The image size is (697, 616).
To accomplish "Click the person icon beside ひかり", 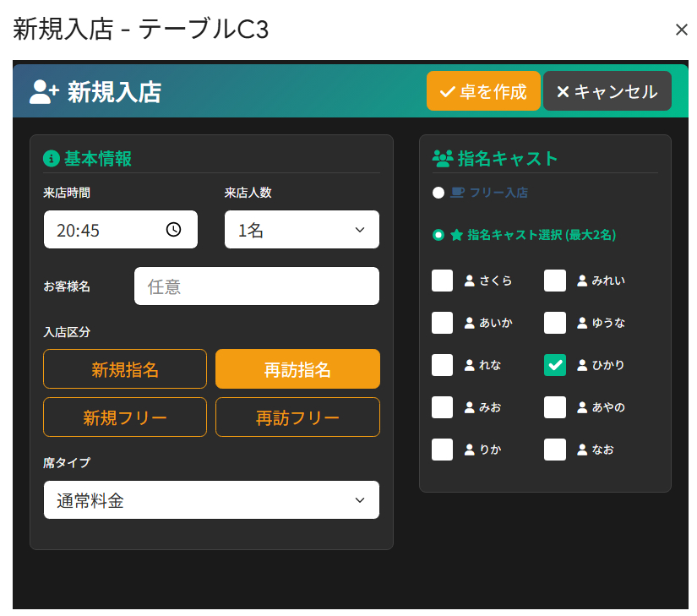I will click(x=582, y=365).
